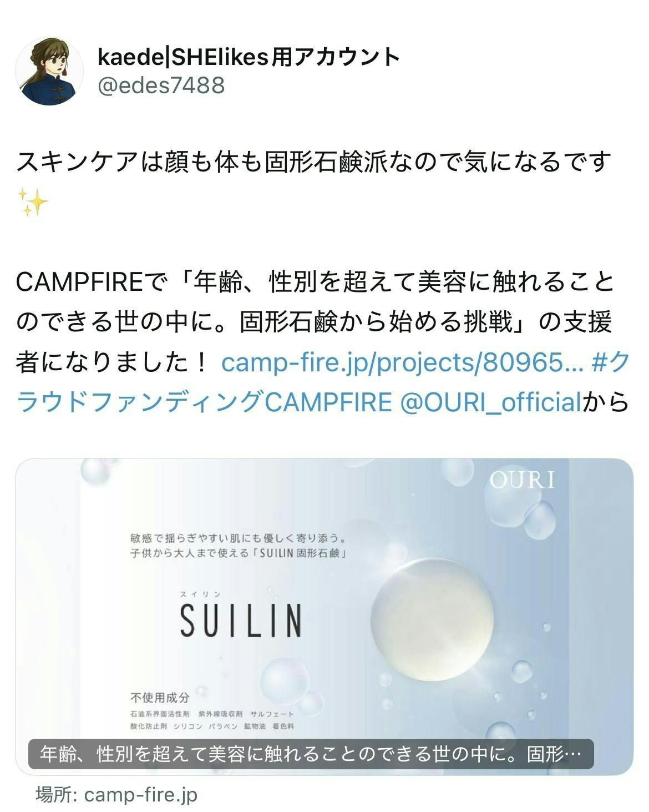Click the ingredient line starting 酸化防止剤
Screen dimensions: 649x812
pos(212,726)
